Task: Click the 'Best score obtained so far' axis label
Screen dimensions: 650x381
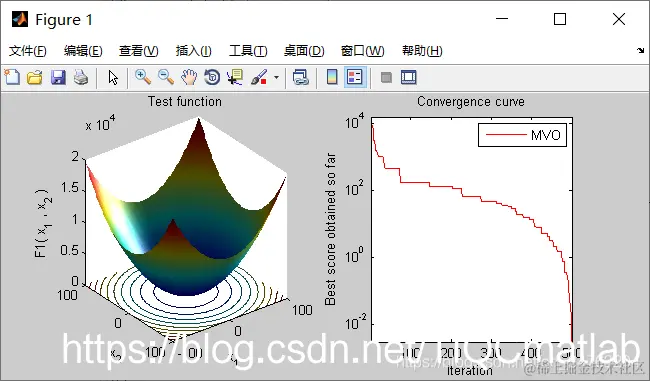Action: (330, 229)
